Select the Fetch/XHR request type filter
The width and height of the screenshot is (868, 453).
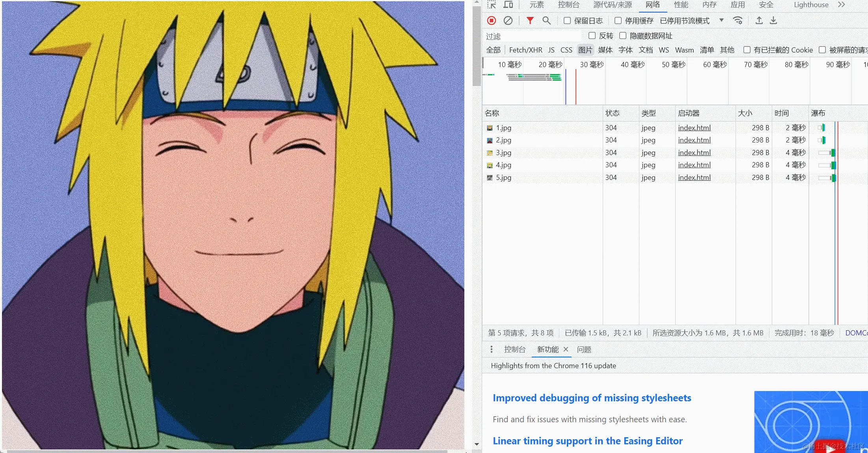click(x=525, y=50)
